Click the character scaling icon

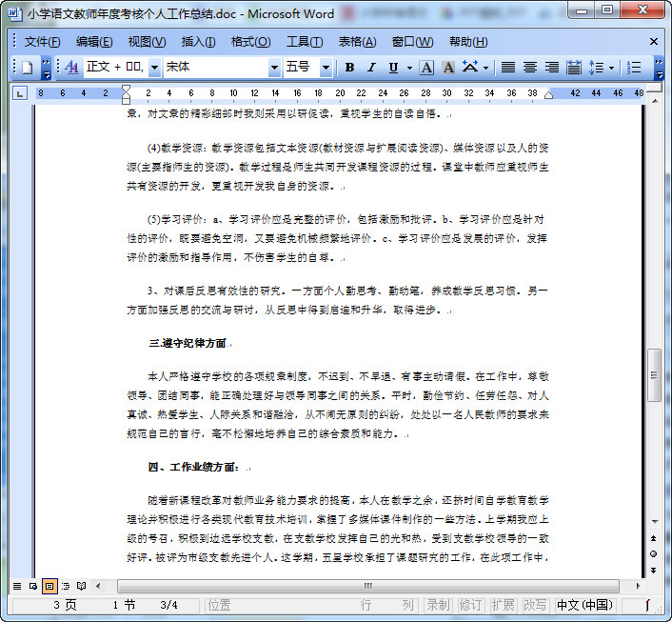[x=470, y=68]
